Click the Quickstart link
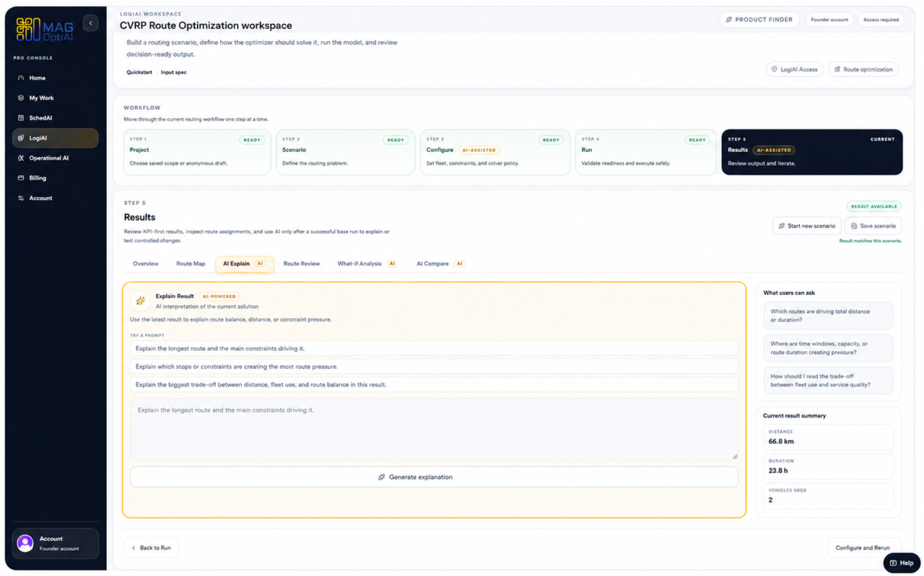Image resolution: width=924 pixels, height=576 pixels. tap(139, 72)
